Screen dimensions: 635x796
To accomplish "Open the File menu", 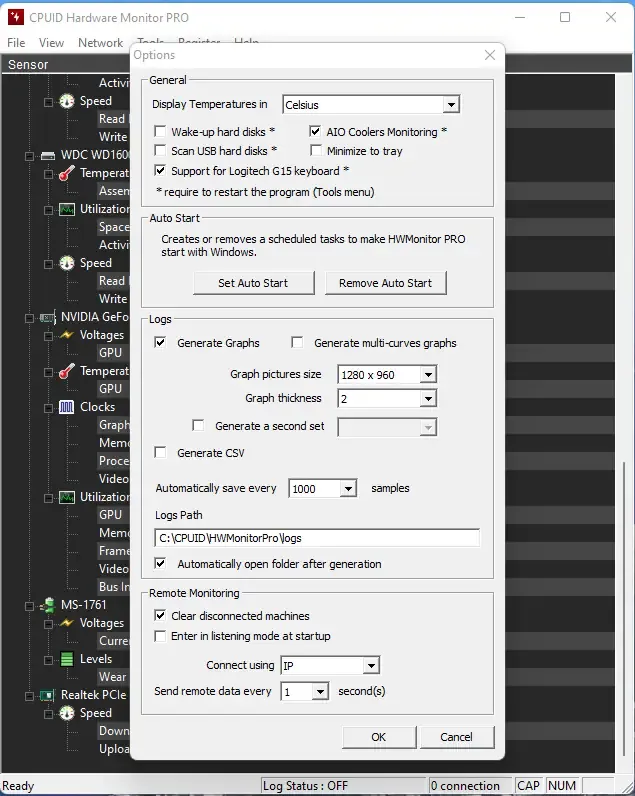I will pos(16,43).
